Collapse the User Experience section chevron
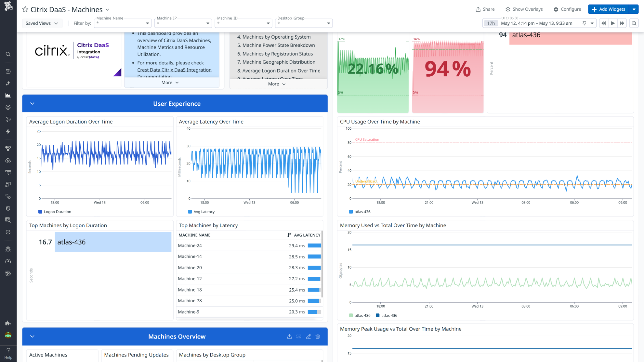Viewport: 644px width, 362px height. click(32, 104)
